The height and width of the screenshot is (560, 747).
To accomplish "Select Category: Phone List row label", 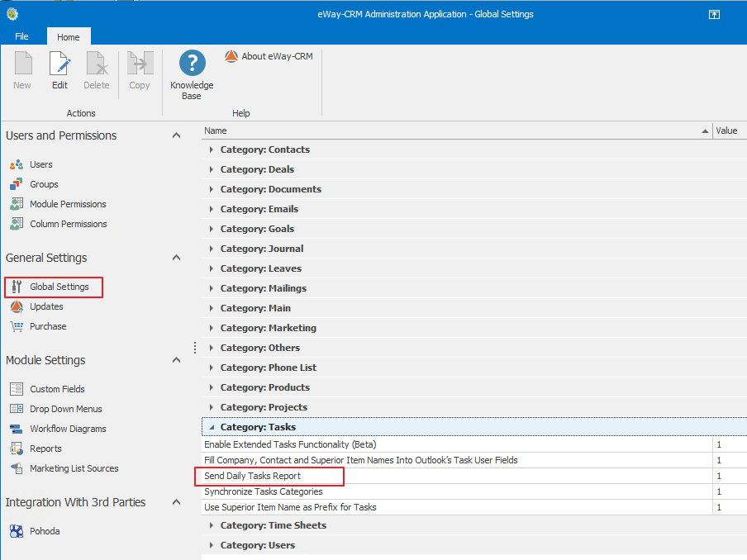I will pos(269,368).
